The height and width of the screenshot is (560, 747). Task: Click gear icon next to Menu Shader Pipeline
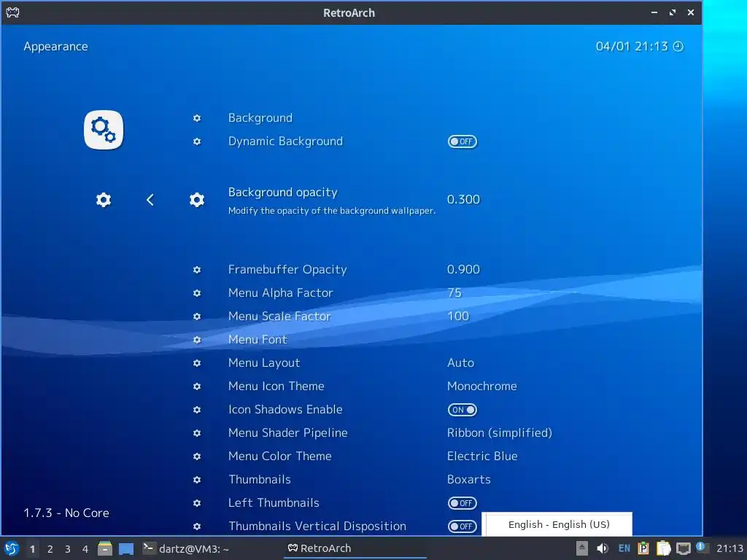pos(197,433)
